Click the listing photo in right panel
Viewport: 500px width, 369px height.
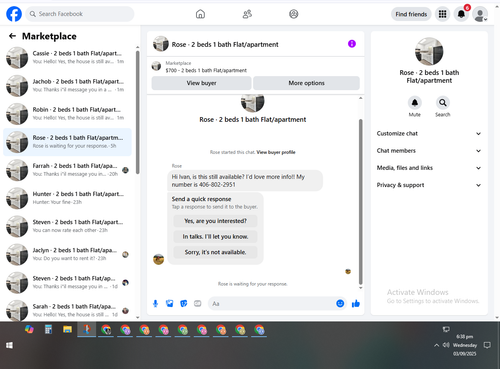click(429, 51)
